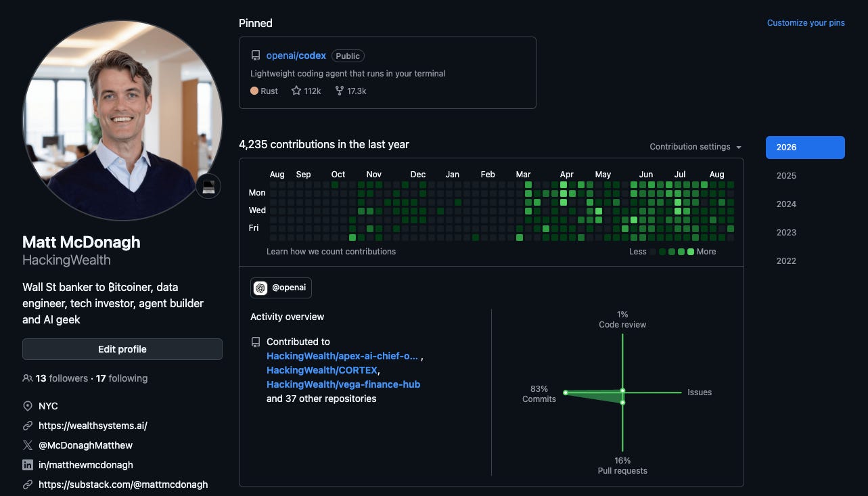The width and height of the screenshot is (868, 496).
Task: Click the star icon next to 112k
Action: pos(296,91)
